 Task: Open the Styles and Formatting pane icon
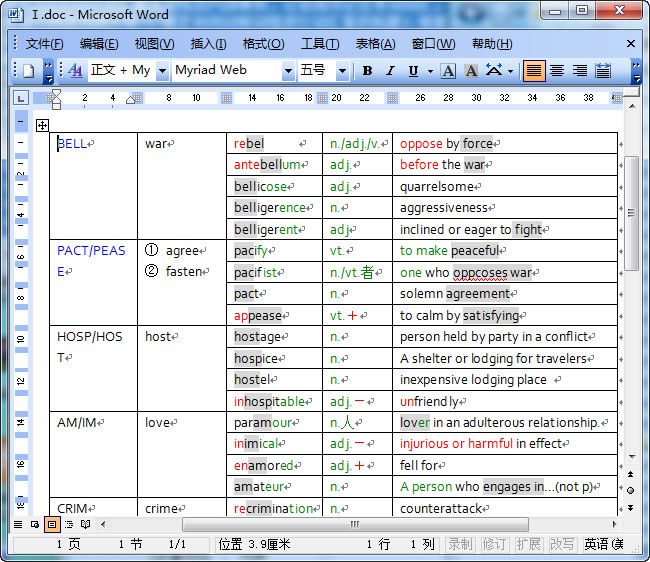(76, 71)
